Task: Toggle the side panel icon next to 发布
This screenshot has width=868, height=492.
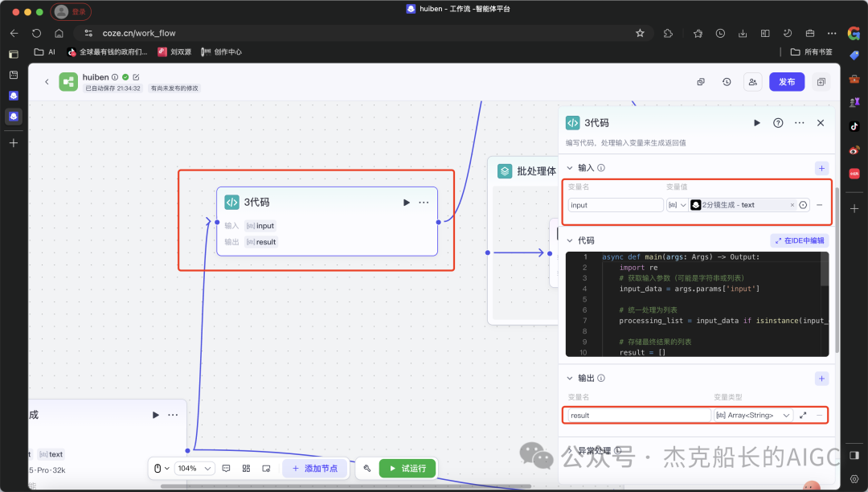Action: tap(821, 82)
